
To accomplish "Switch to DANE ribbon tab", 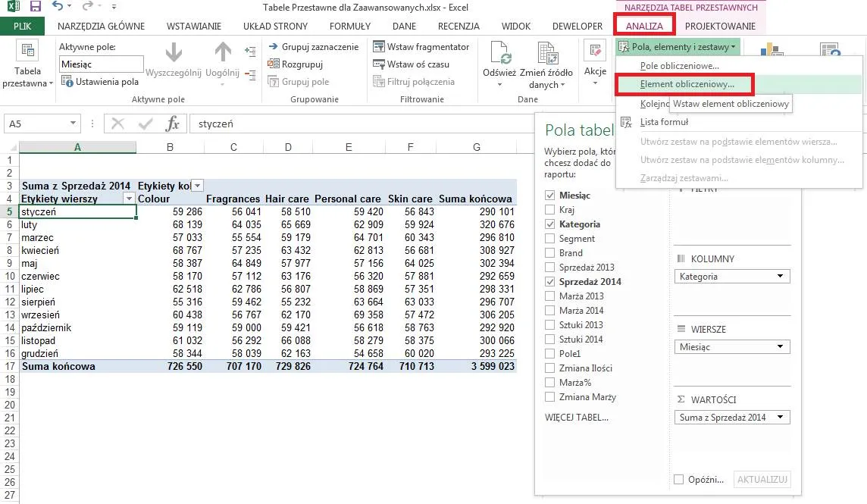I will point(404,26).
